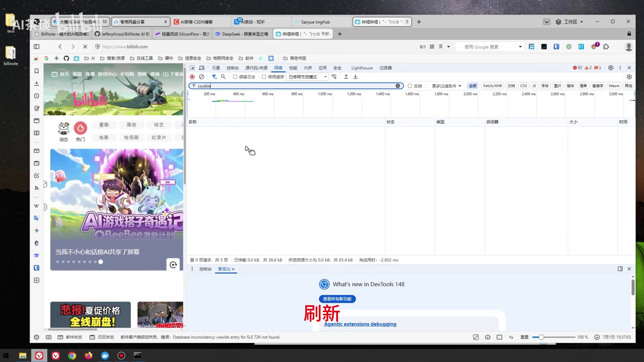Open the notes panel in sidebar
The image size is (644, 362).
(37, 108)
